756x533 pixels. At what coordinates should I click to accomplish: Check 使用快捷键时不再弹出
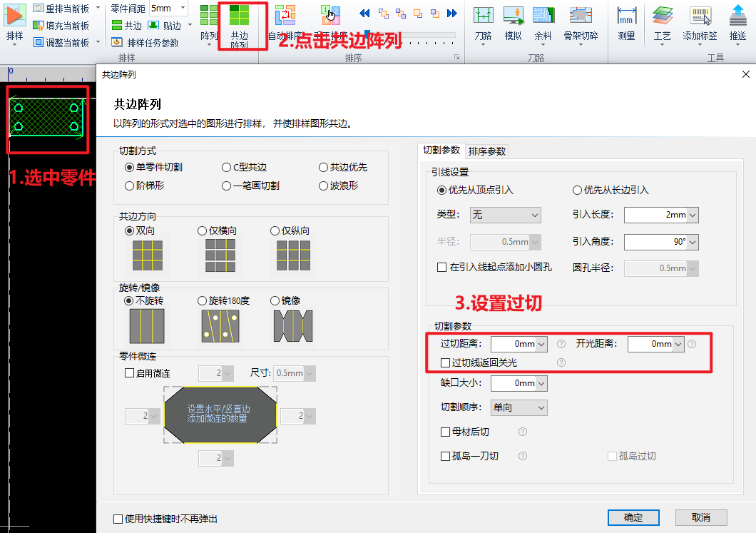[x=118, y=519]
